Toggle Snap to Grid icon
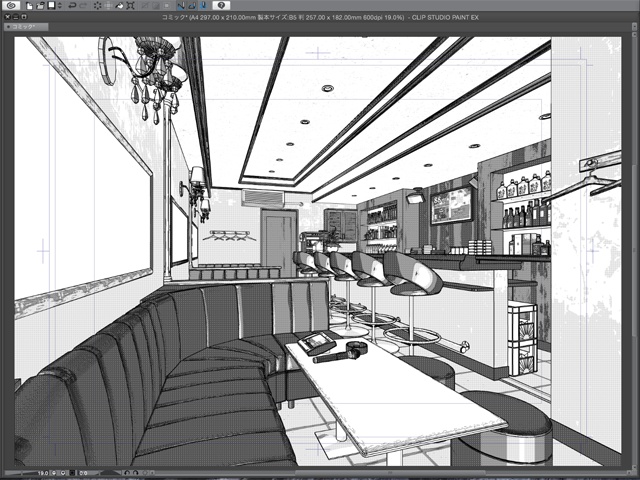The height and width of the screenshot is (480, 640). pyautogui.click(x=203, y=5)
